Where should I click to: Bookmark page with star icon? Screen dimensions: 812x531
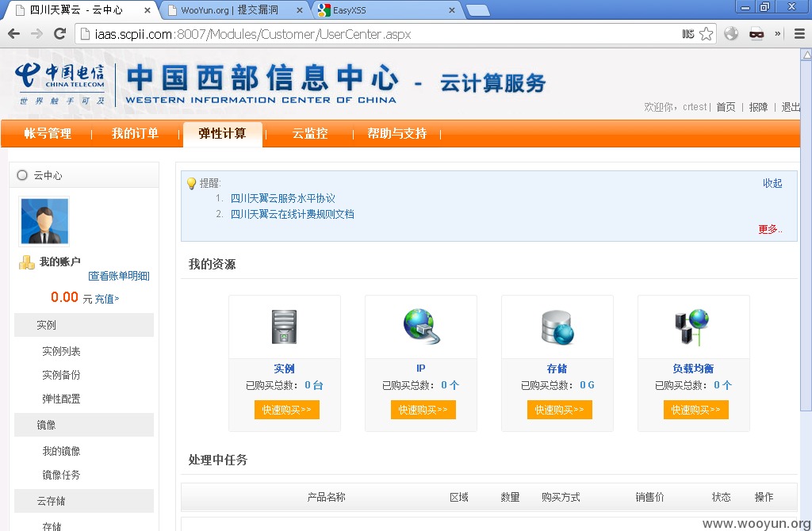tap(706, 34)
